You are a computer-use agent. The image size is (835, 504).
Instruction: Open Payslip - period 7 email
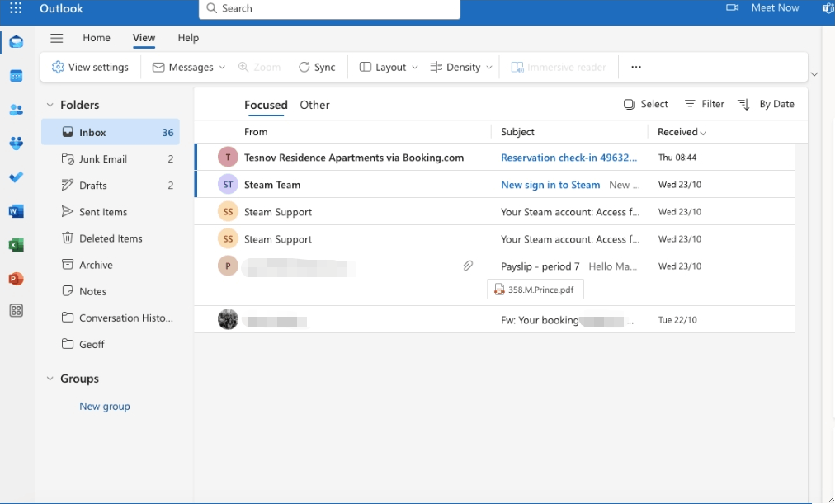[494, 279]
